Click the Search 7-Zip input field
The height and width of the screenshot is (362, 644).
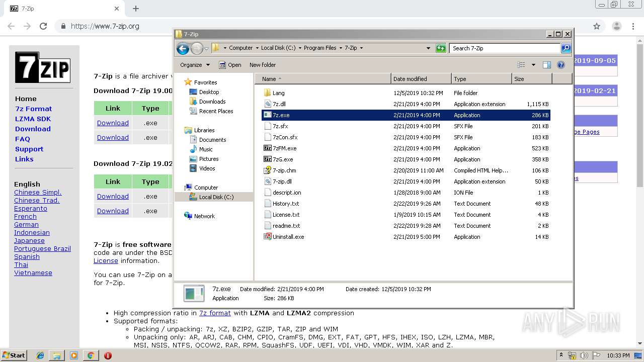pyautogui.click(x=505, y=48)
